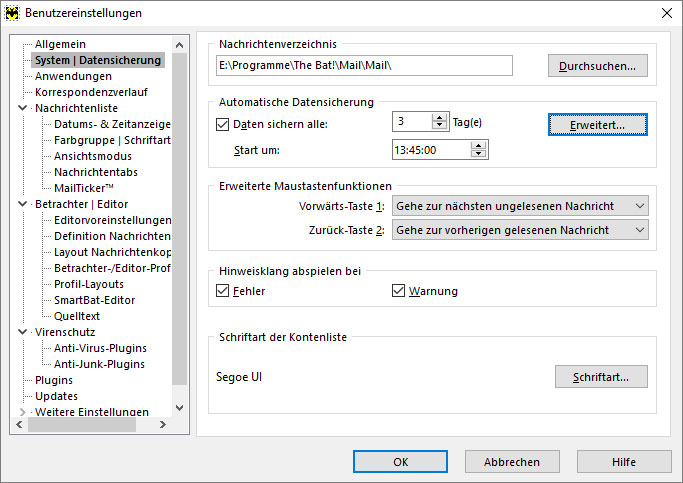Increase the backup days value with up arrow
The width and height of the screenshot is (683, 483).
click(x=439, y=117)
